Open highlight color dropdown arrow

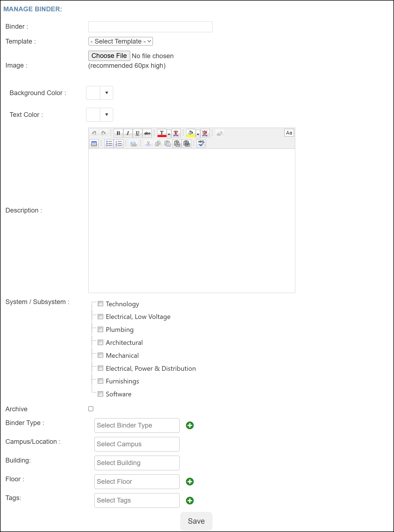click(198, 134)
